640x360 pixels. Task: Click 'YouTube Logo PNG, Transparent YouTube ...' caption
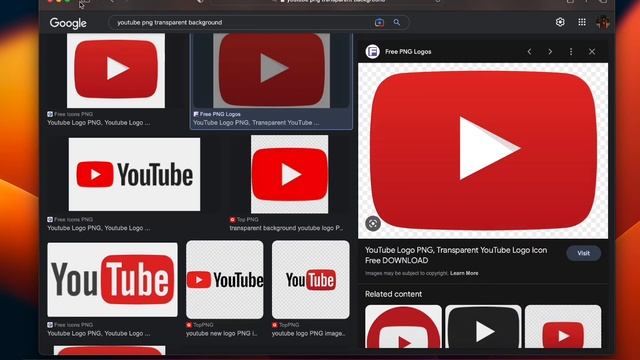pyautogui.click(x=256, y=122)
